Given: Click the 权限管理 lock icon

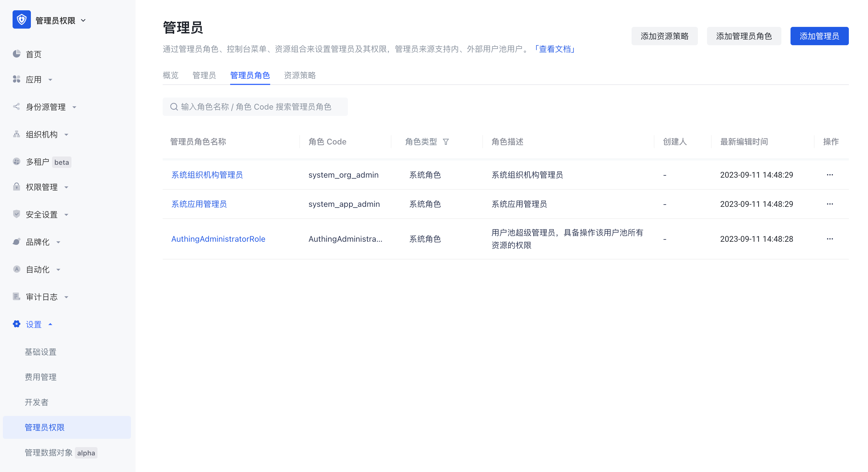Looking at the screenshot, I should pyautogui.click(x=17, y=187).
